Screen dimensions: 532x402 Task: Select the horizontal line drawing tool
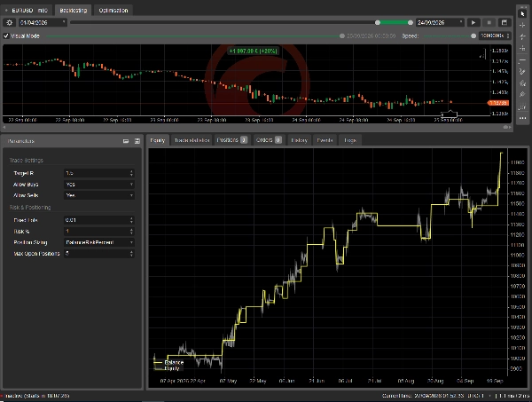tap(522, 60)
